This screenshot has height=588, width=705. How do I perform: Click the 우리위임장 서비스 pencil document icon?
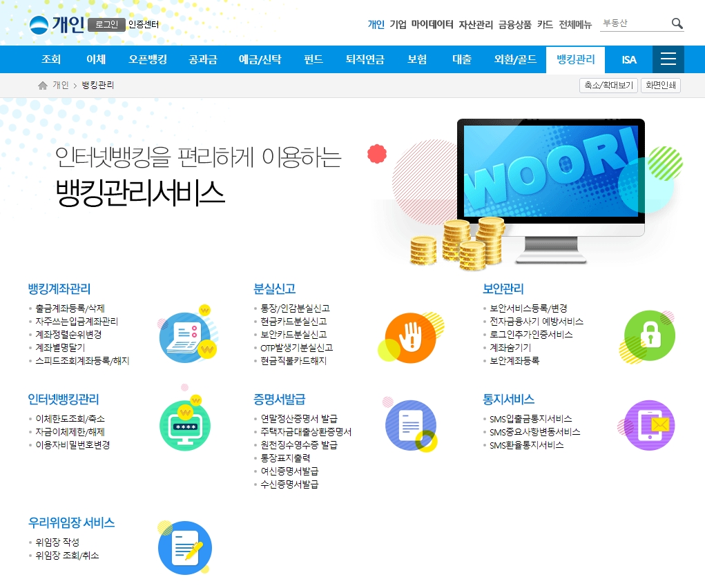click(184, 547)
